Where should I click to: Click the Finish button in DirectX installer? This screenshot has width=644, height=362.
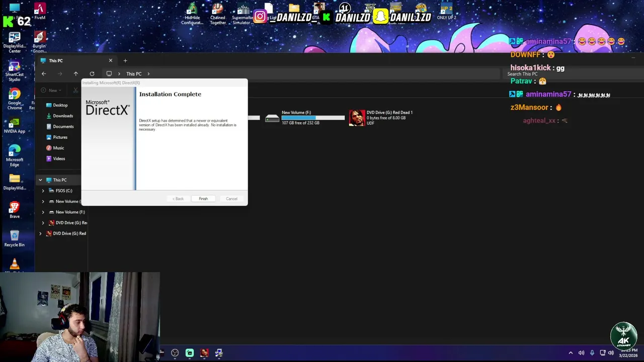(x=203, y=199)
